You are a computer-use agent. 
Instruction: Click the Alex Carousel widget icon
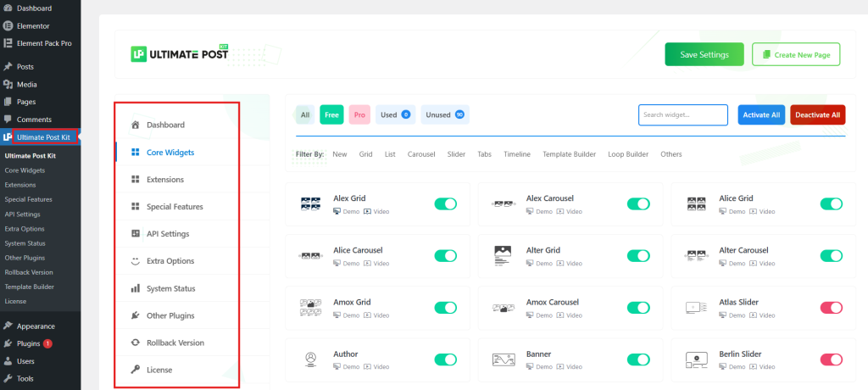coord(504,203)
